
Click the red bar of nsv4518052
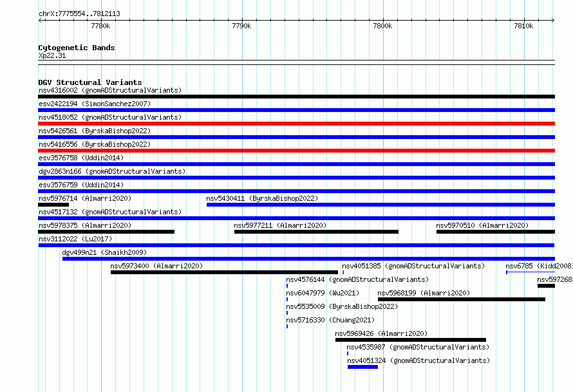point(296,124)
